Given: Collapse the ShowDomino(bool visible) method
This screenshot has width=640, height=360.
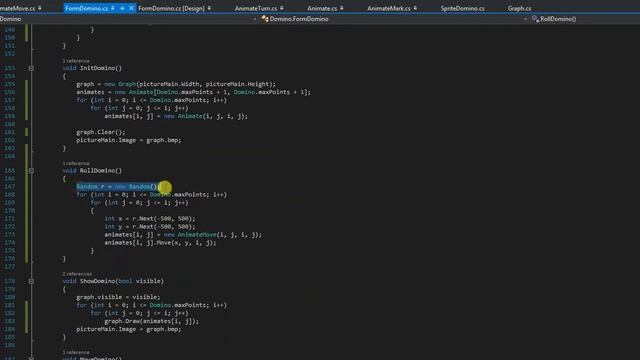Looking at the screenshot, I should (31, 281).
